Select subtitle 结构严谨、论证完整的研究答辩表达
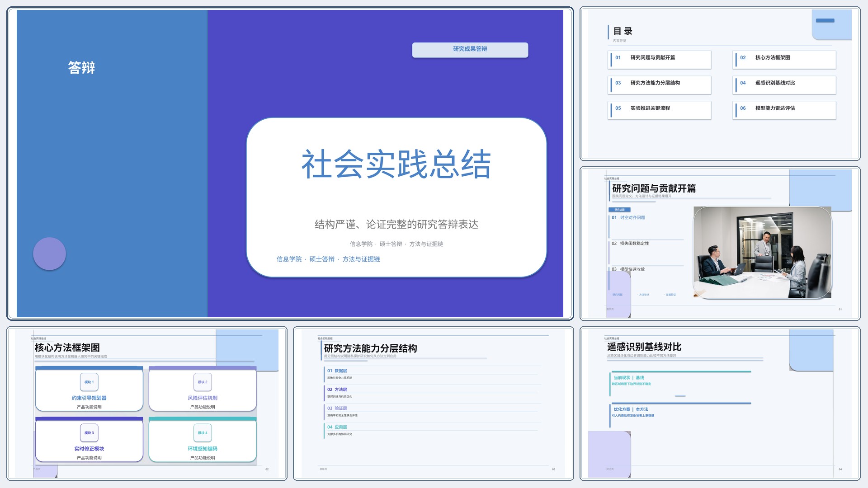 coord(396,224)
